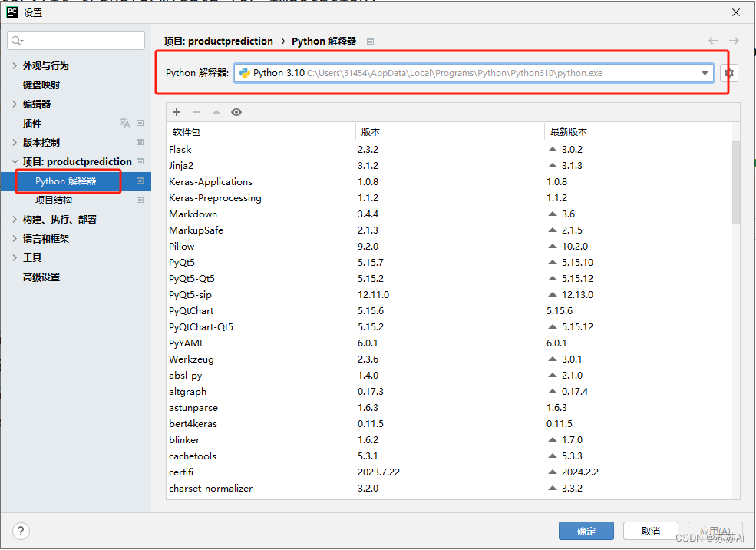Viewport: 756px width, 550px height.
Task: Click the settings icon beside 项目结构
Action: (x=141, y=200)
